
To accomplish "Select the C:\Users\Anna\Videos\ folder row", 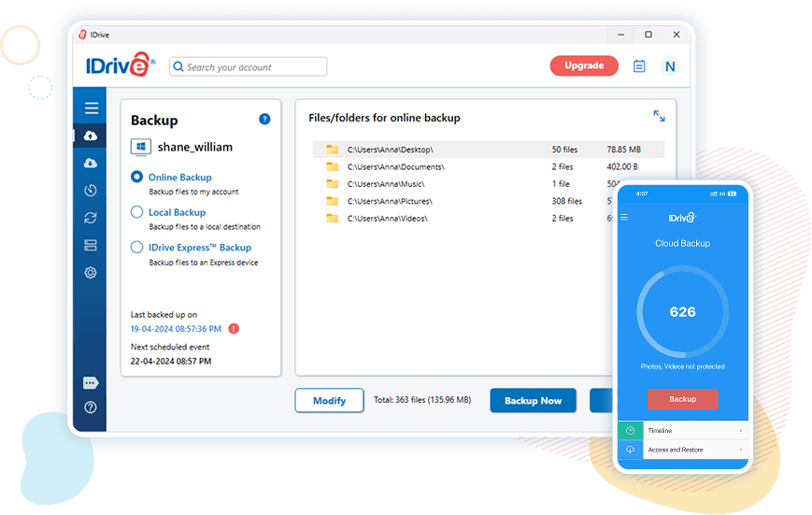I will tap(463, 218).
